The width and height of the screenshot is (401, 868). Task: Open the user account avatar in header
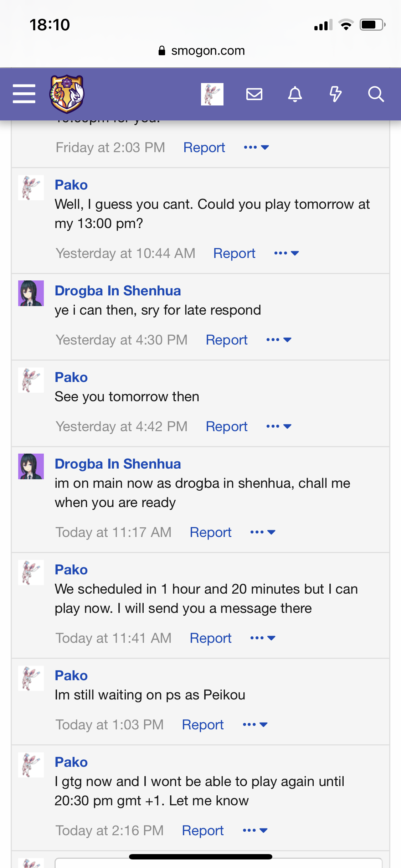(x=212, y=94)
